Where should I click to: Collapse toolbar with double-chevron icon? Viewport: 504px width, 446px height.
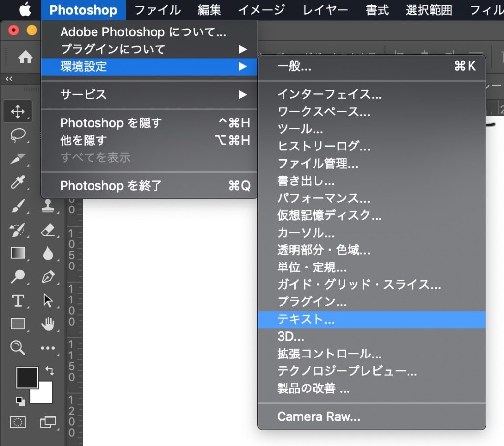tap(9, 79)
